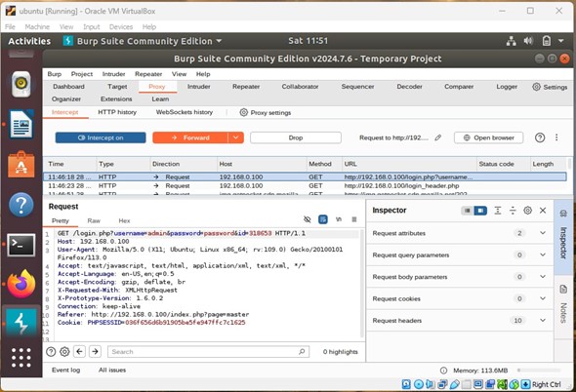The height and width of the screenshot is (392, 576).
Task: Switch Inspector to the highlighted layout view
Action: pyautogui.click(x=480, y=211)
